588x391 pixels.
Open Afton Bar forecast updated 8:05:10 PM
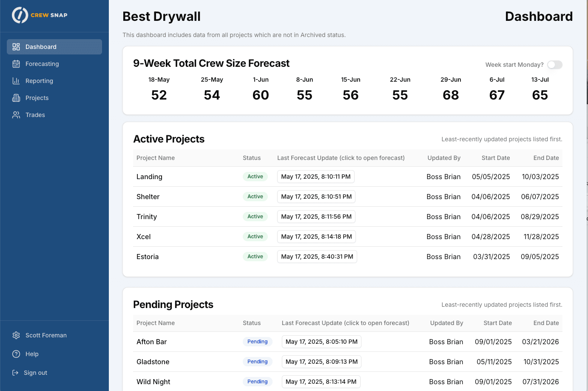[322, 342]
